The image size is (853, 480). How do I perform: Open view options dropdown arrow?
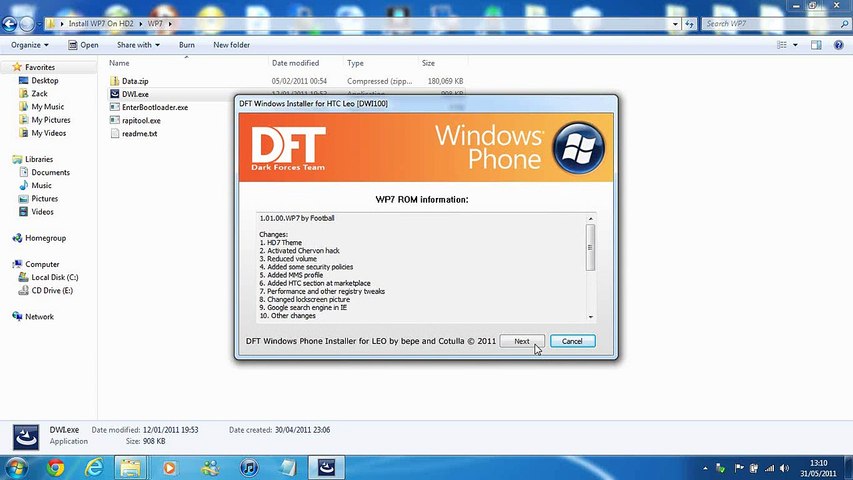point(795,45)
